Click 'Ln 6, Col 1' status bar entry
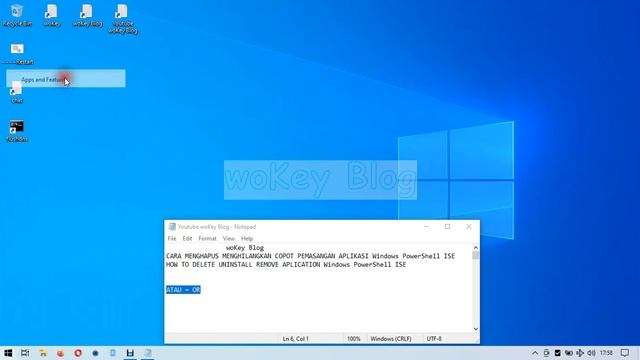Screen dimensions: 640x360 click(296, 339)
